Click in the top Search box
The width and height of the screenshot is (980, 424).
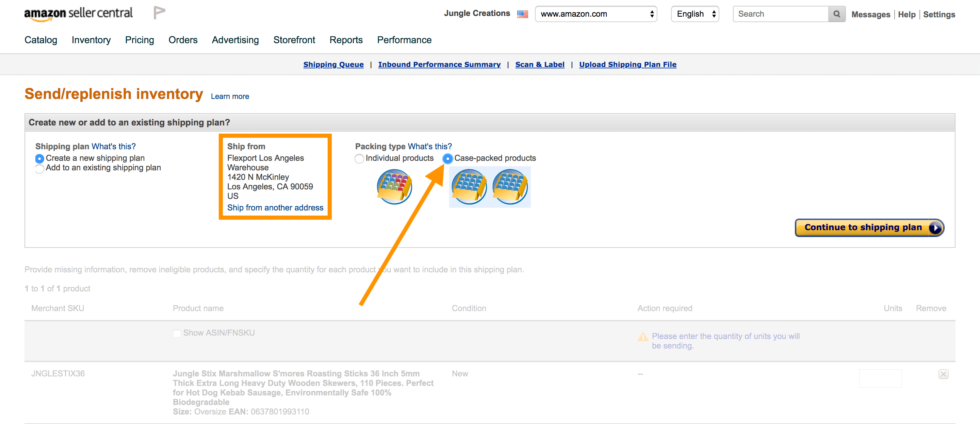(x=780, y=14)
